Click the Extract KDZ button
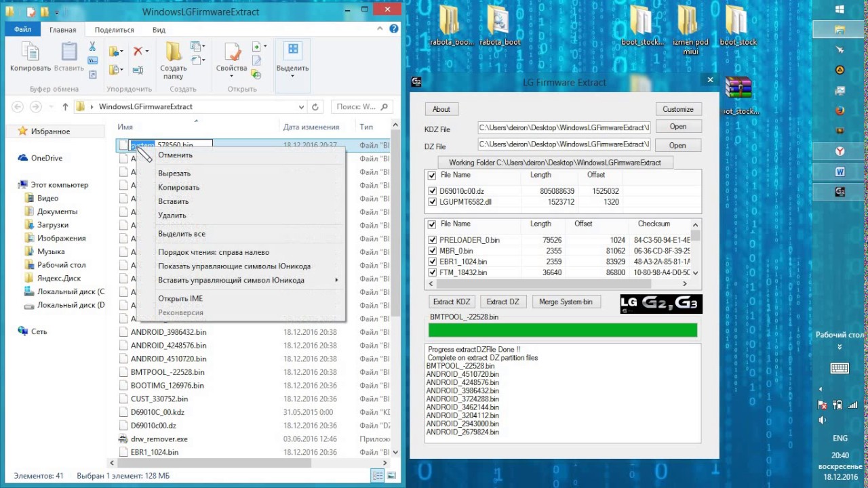Screen dimensions: 868x488 (452, 302)
